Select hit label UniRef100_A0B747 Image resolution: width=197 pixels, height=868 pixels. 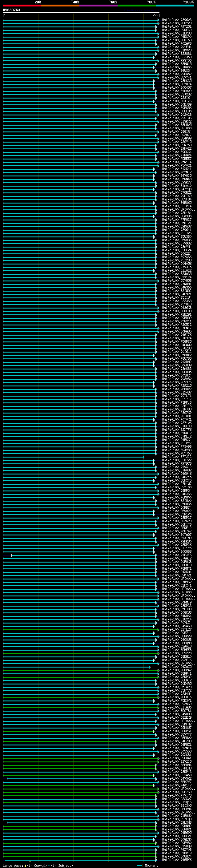177,531
